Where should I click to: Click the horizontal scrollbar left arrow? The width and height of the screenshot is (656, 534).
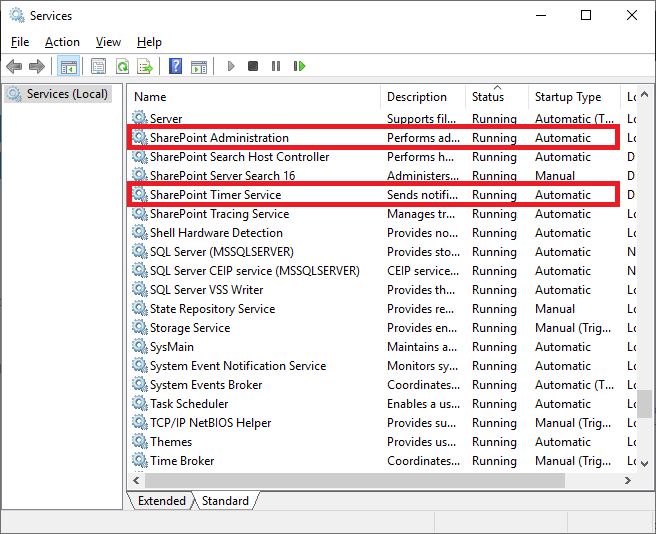click(136, 480)
